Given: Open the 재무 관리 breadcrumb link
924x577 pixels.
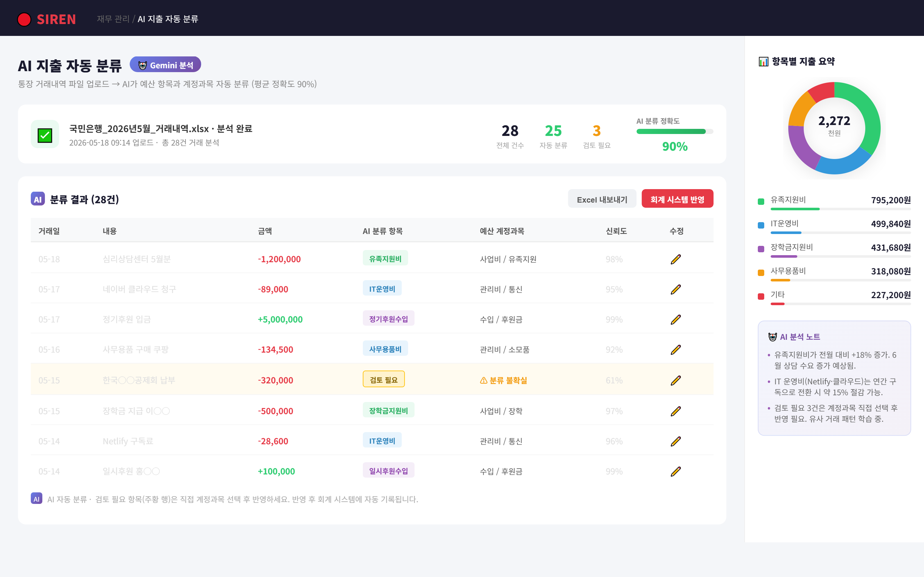Looking at the screenshot, I should coord(113,19).
